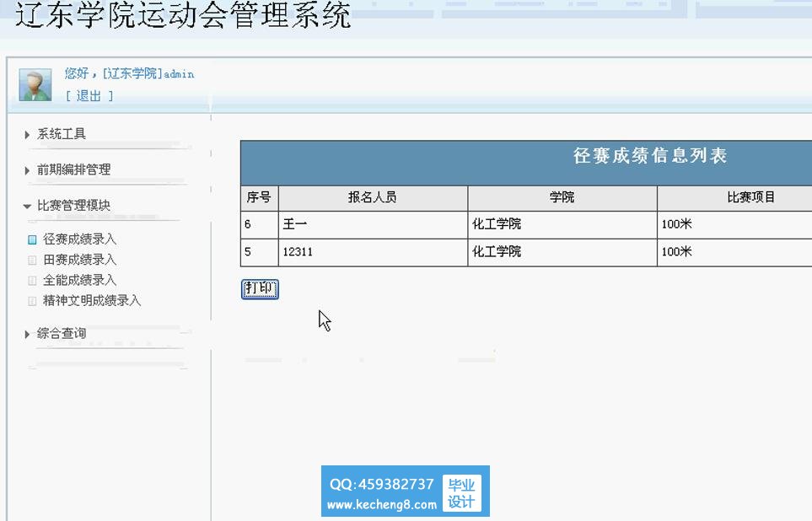
Task: Open the 前期编排管理 menu
Action: [73, 169]
